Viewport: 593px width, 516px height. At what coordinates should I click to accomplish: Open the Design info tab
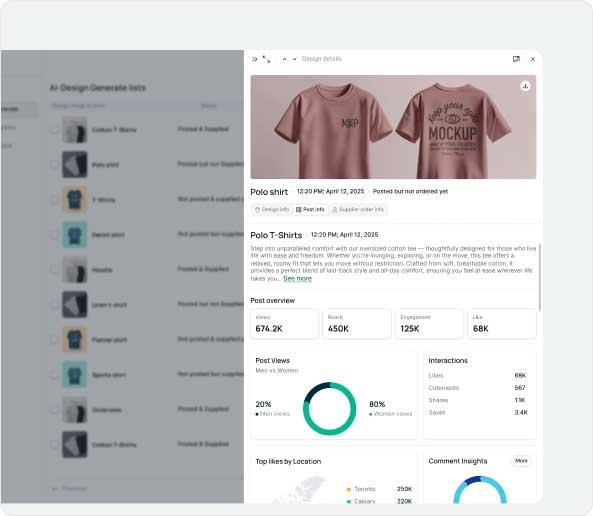[x=272, y=210]
